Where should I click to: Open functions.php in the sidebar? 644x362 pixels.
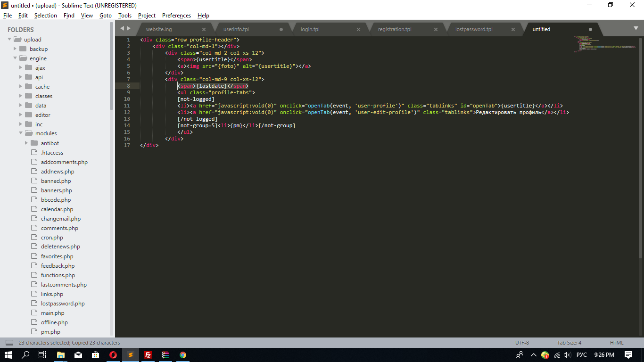coord(58,275)
